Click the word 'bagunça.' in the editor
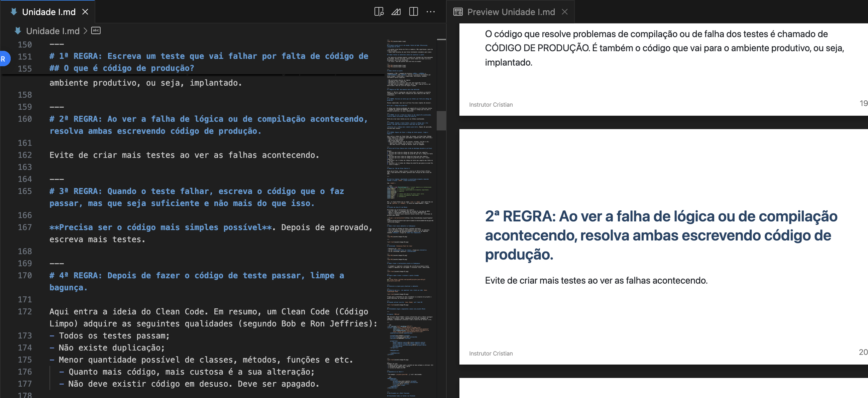Image resolution: width=868 pixels, height=398 pixels. (69, 288)
